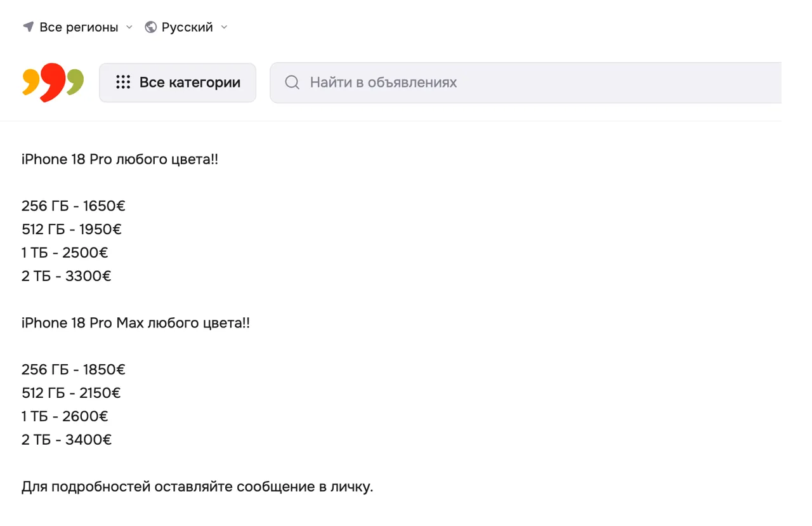The width and height of the screenshot is (812, 526).
Task: Click the 2 ТБ - 3300€ price line
Action: [67, 276]
